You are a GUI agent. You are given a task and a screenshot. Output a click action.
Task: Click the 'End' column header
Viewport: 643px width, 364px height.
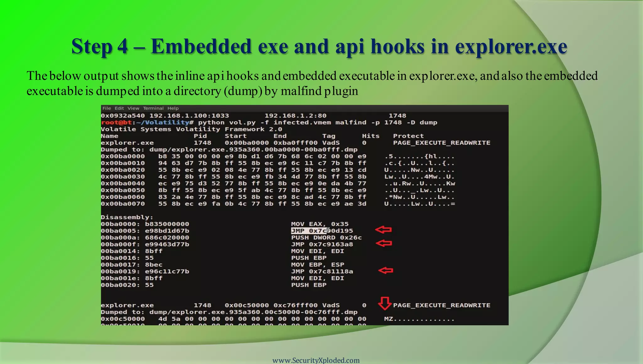pos(280,136)
